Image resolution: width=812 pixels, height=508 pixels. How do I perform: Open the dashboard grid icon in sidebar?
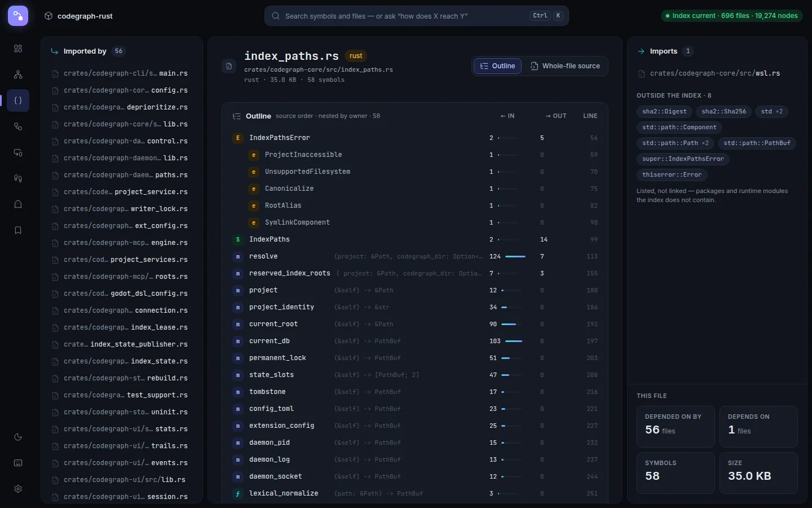(18, 49)
